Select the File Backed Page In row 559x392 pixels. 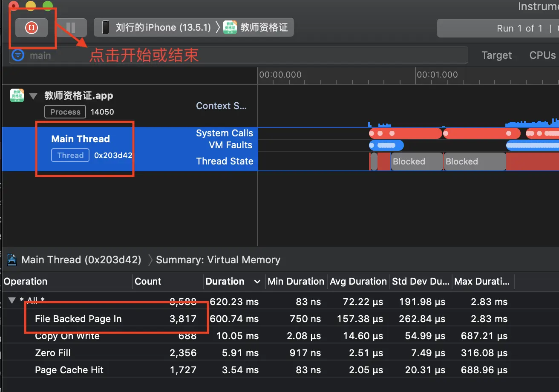279,319
